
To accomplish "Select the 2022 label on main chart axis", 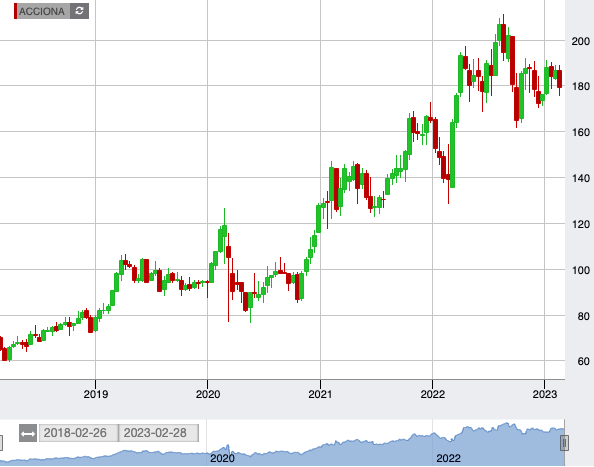I will click(432, 394).
